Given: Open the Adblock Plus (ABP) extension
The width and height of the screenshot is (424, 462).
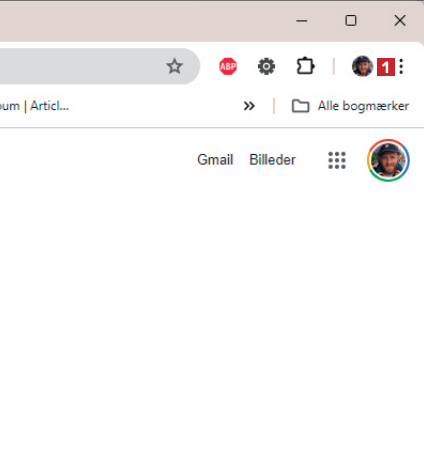Looking at the screenshot, I should (228, 66).
